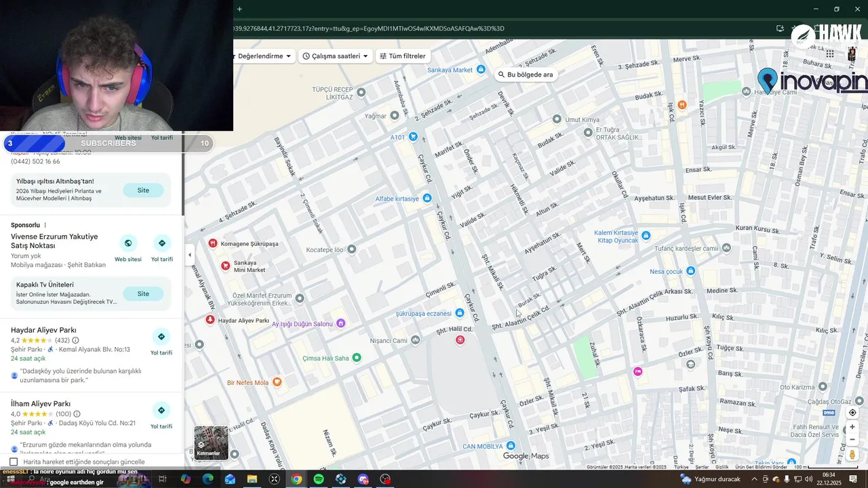
Task: Center map on my location
Action: pyautogui.click(x=852, y=413)
